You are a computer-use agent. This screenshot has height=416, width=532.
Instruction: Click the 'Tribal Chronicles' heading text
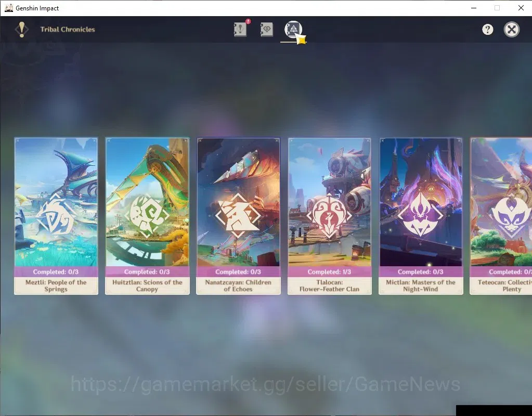(x=68, y=30)
